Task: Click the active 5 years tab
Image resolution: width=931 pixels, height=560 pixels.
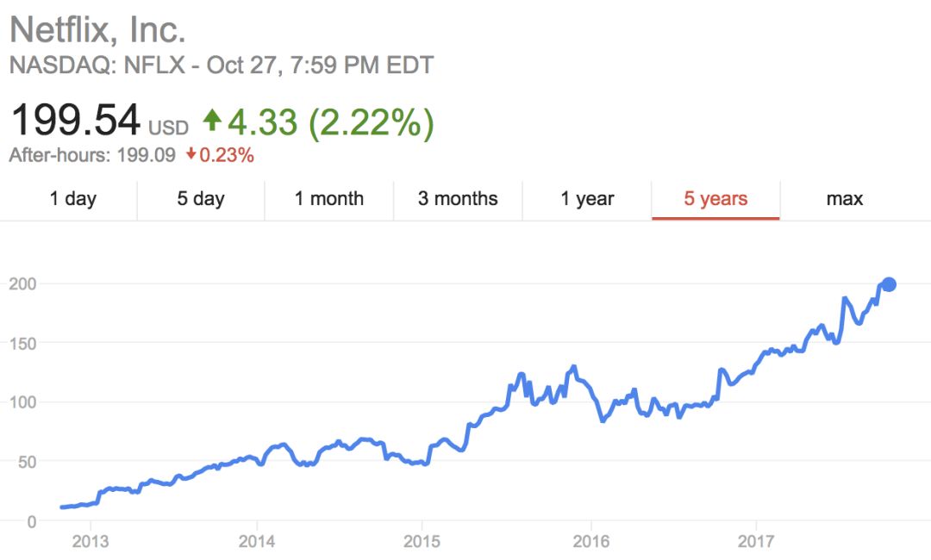Action: (x=715, y=199)
